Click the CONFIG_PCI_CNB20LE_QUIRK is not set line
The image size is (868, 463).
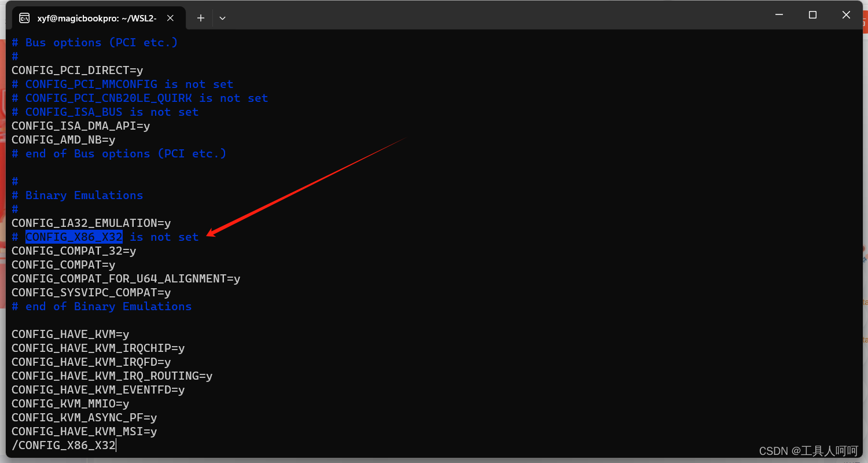[139, 98]
